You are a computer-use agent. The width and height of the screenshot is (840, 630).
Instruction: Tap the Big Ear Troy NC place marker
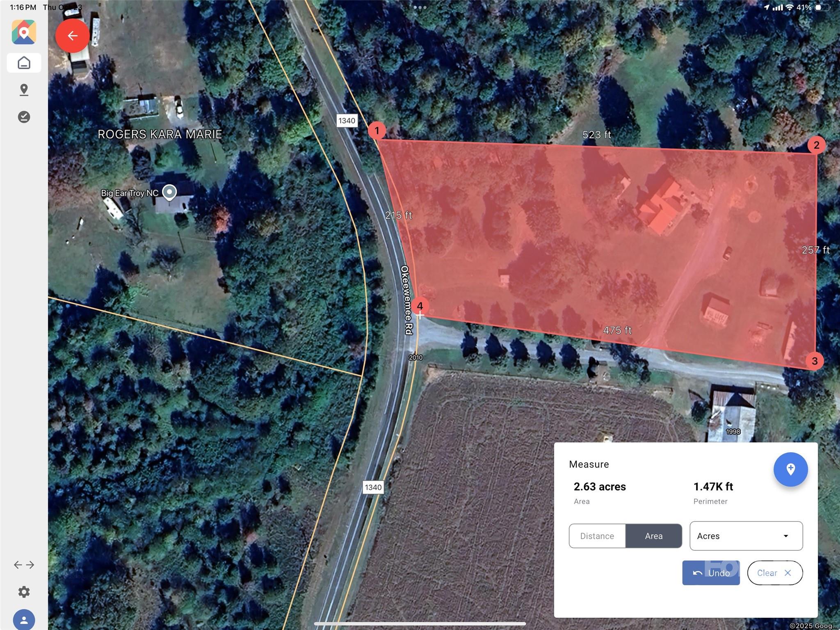169,192
